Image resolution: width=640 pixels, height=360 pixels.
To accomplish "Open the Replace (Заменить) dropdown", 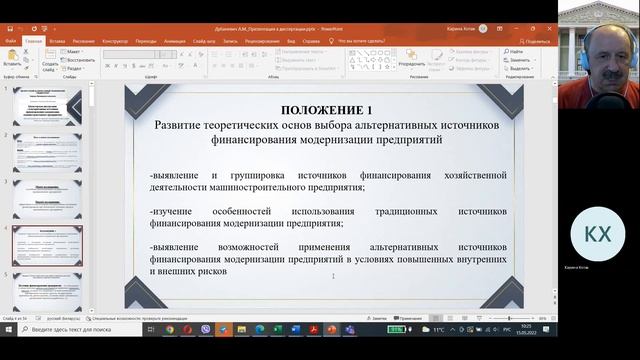I will [520, 60].
